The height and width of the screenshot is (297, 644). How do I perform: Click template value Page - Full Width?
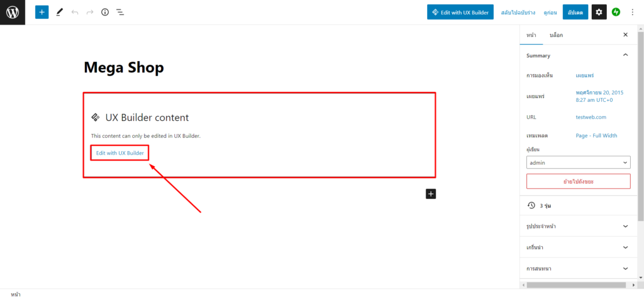(596, 135)
